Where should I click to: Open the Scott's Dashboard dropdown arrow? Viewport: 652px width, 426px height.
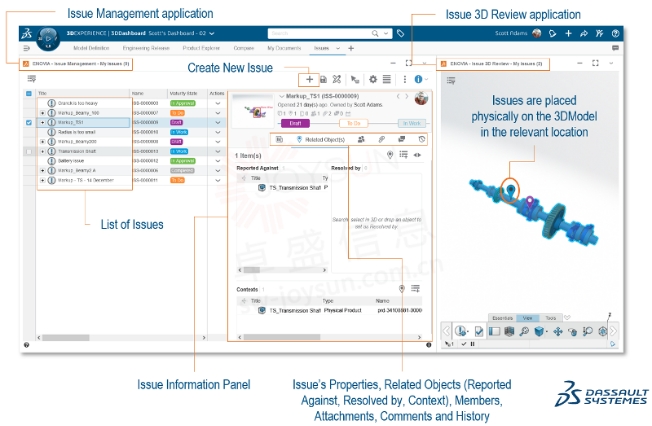[212, 33]
